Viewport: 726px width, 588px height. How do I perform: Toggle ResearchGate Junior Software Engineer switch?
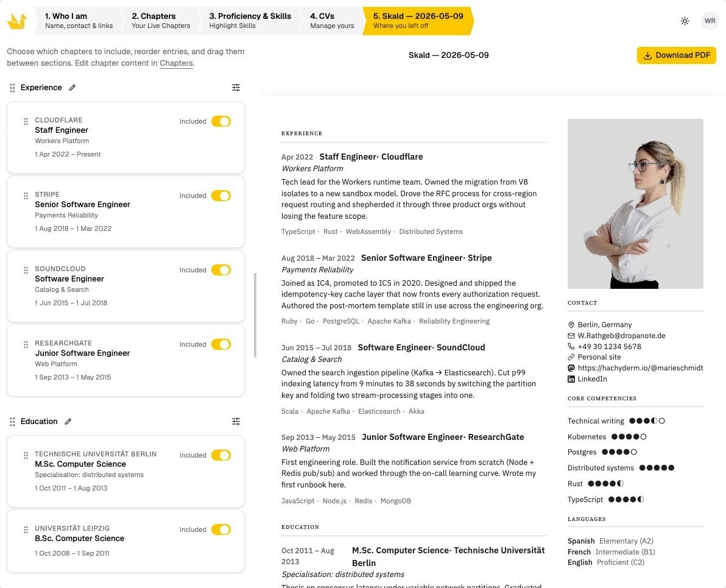click(221, 344)
